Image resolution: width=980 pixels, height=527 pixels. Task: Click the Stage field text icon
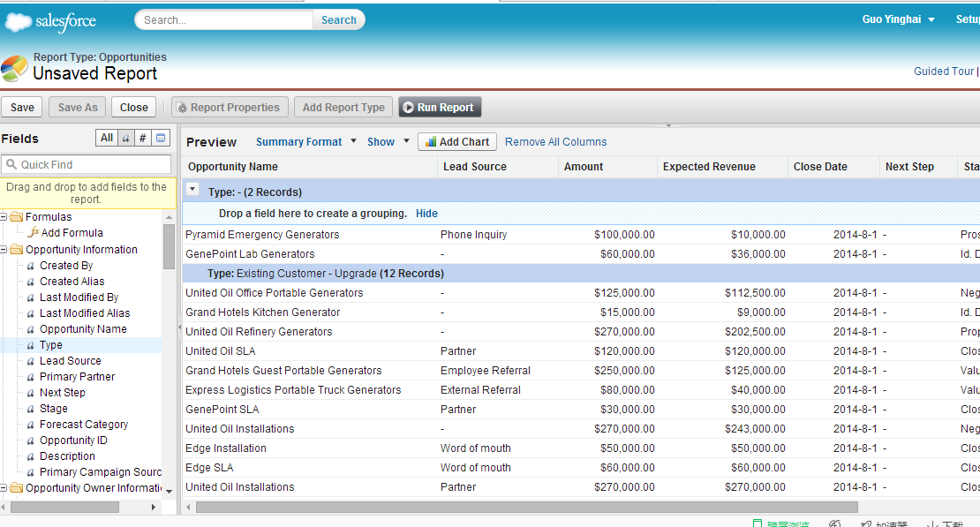click(x=31, y=409)
